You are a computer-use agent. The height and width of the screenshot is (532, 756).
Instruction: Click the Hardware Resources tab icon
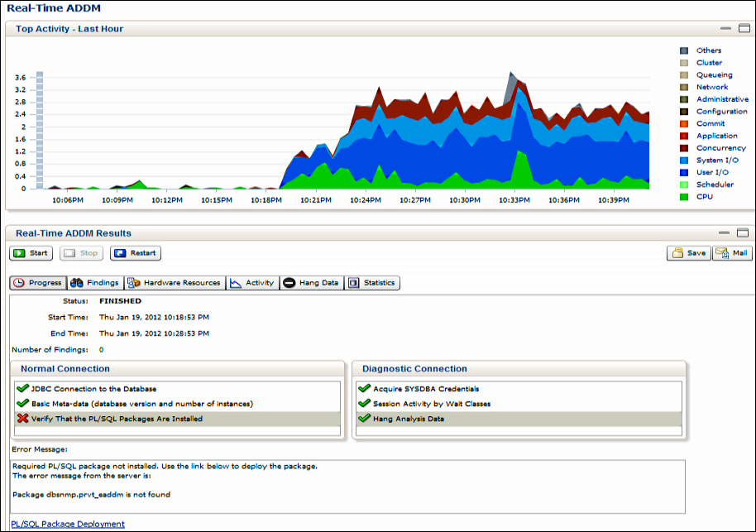pos(132,282)
